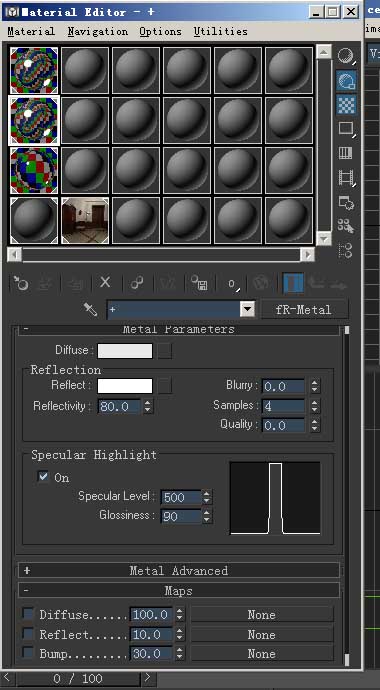Image resolution: width=380 pixels, height=690 pixels.
Task: Expand the Metal Advanced rollout
Action: click(x=179, y=571)
